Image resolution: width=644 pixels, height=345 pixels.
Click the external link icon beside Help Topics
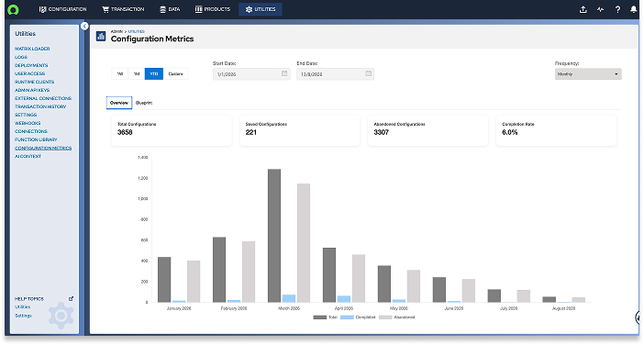click(71, 298)
